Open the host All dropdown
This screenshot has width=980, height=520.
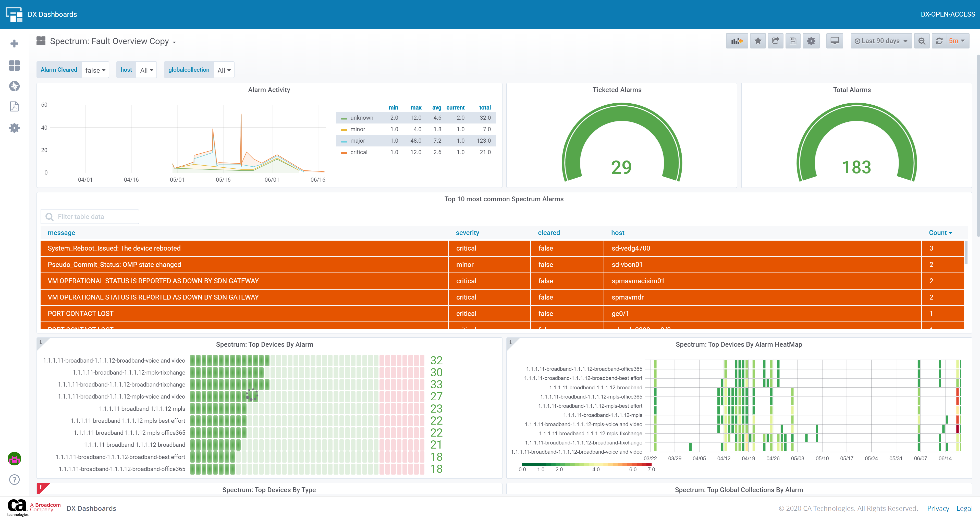point(146,70)
